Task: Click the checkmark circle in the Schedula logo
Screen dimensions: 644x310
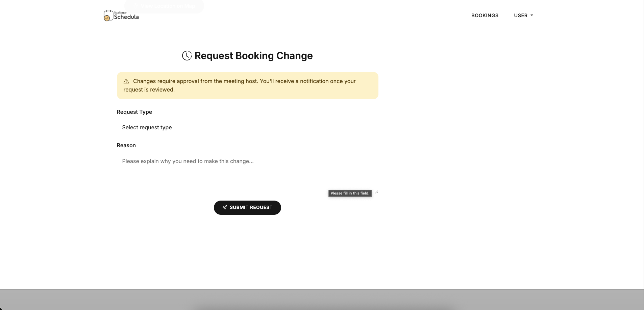Action: pyautogui.click(x=107, y=18)
